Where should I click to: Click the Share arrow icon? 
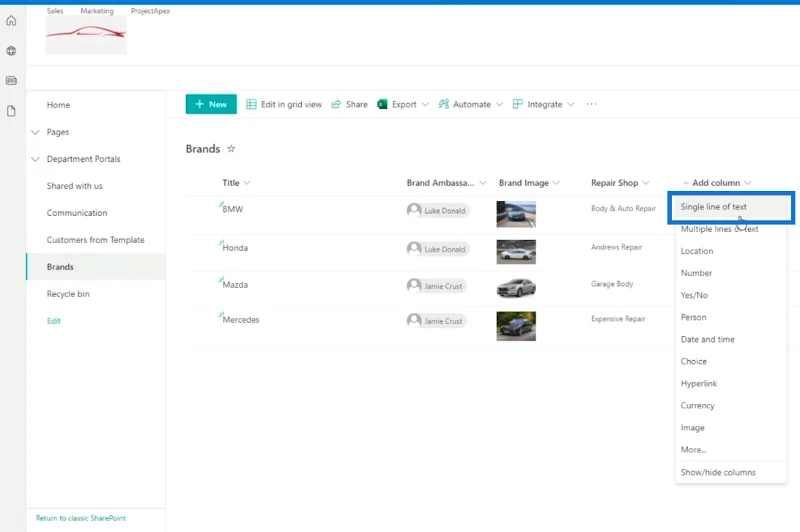(x=336, y=104)
